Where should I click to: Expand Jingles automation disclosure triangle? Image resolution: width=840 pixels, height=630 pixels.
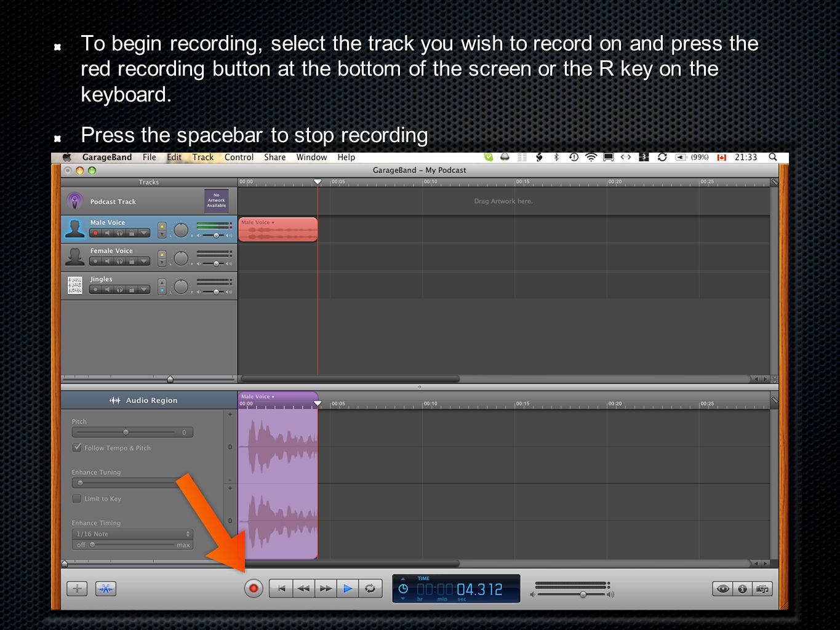click(x=143, y=290)
